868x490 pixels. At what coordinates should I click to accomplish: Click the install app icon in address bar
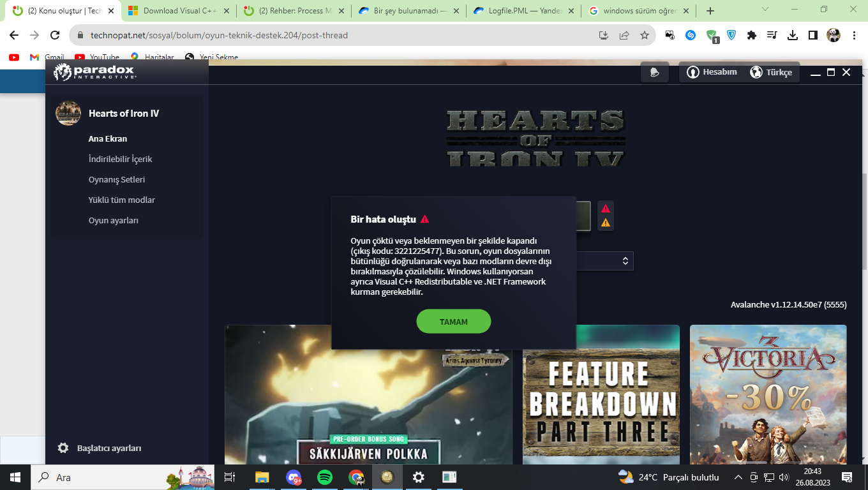[604, 35]
